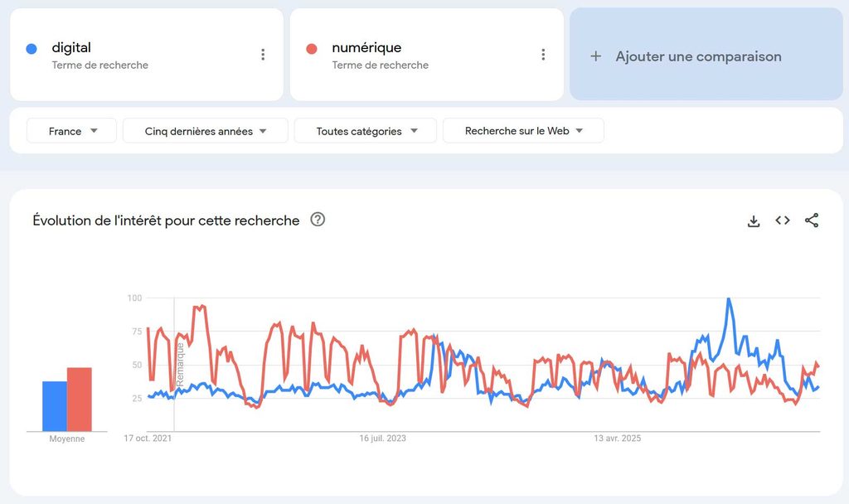This screenshot has width=849, height=504.
Task: Click the Moyenne label
Action: tap(67, 439)
